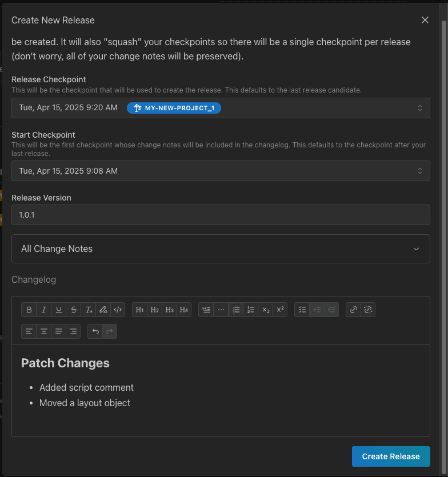Click the Create Release button
This screenshot has width=448, height=477.
pos(391,456)
